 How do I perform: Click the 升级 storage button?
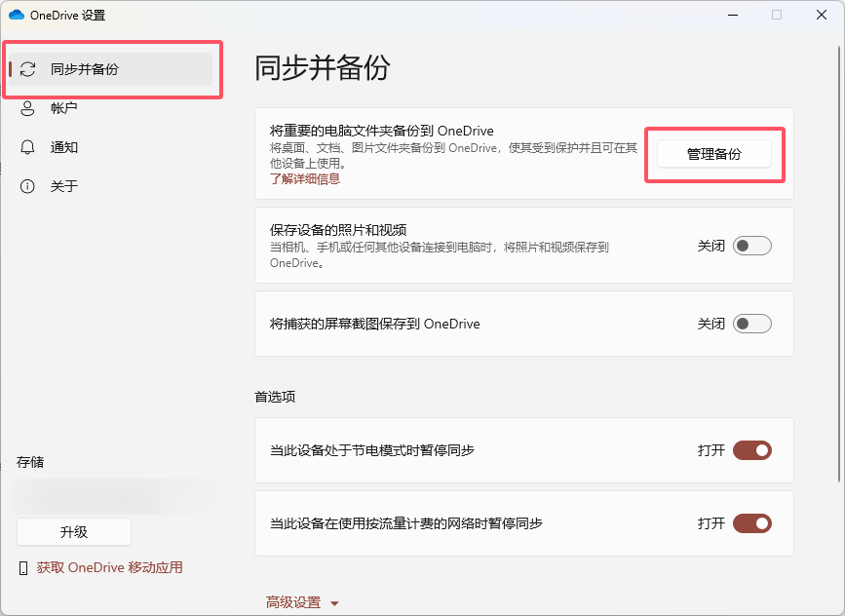pyautogui.click(x=74, y=532)
